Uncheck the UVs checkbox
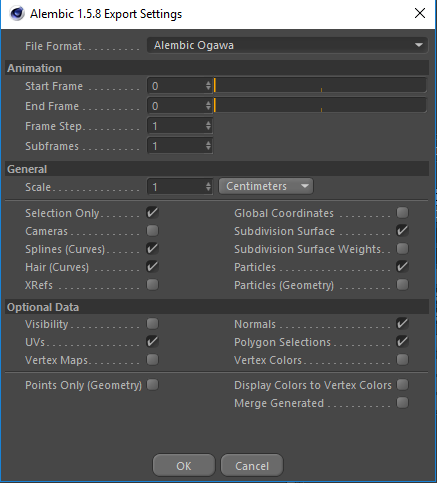The width and height of the screenshot is (437, 483). click(x=152, y=342)
